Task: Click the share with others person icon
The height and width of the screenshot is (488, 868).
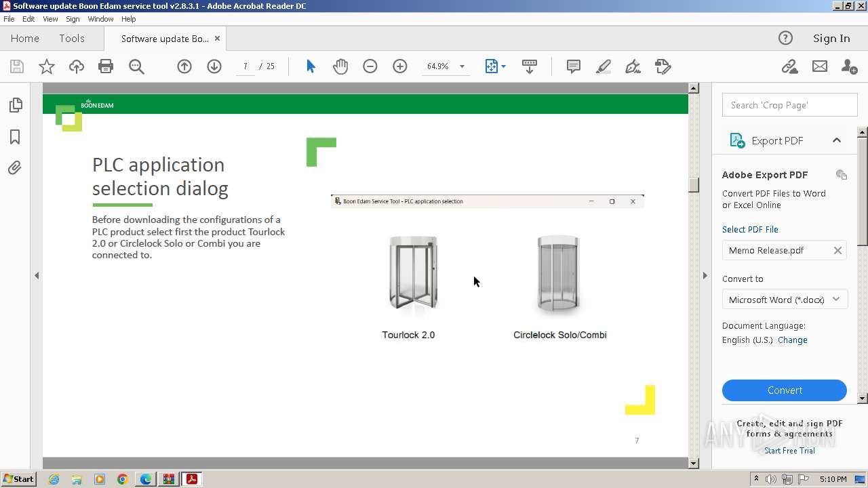Action: point(849,66)
